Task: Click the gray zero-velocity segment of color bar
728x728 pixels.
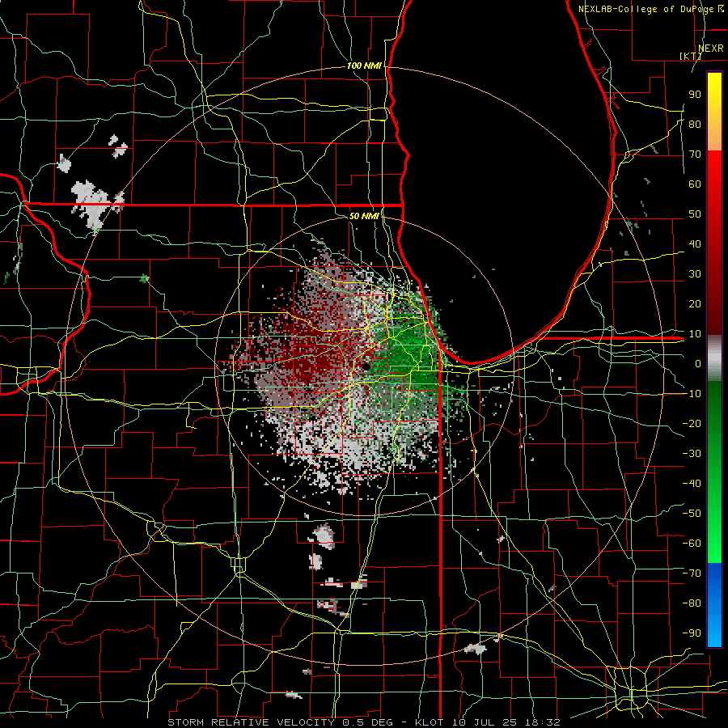Action: tap(714, 358)
